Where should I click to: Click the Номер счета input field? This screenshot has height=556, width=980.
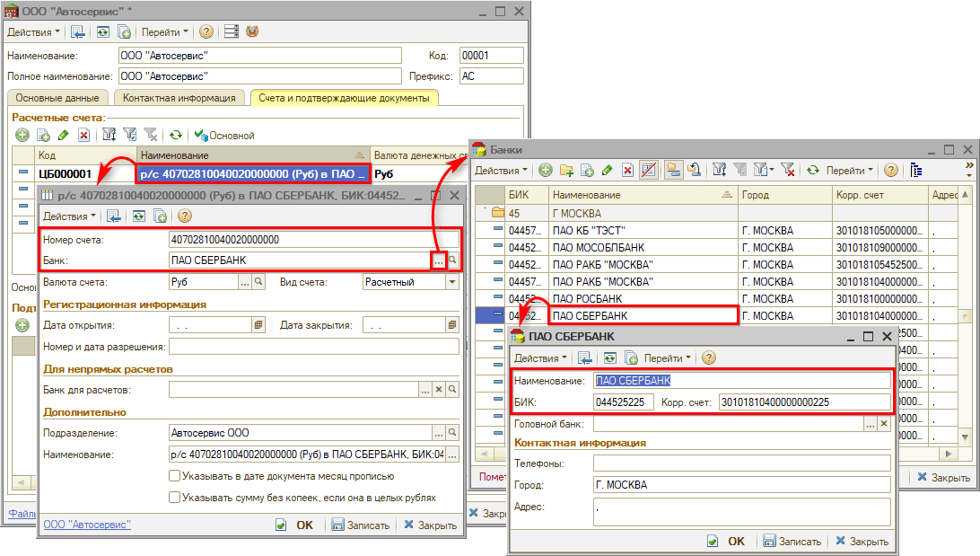(x=314, y=240)
